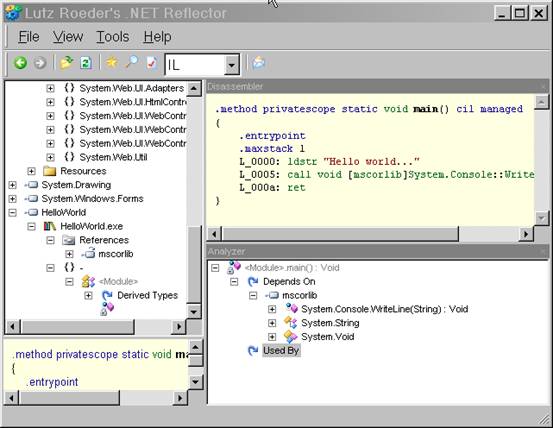Click the Open assembly folder icon
This screenshot has width=553, height=428.
[x=67, y=63]
